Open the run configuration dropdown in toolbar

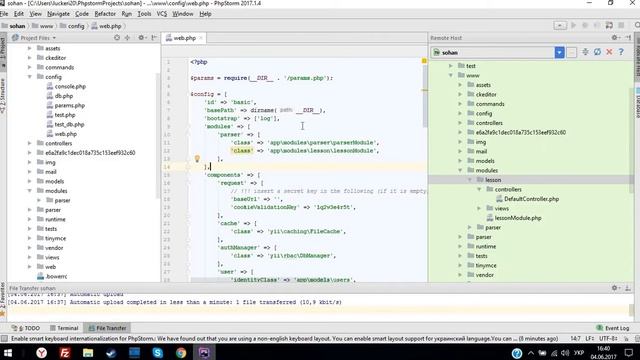[x=560, y=25]
